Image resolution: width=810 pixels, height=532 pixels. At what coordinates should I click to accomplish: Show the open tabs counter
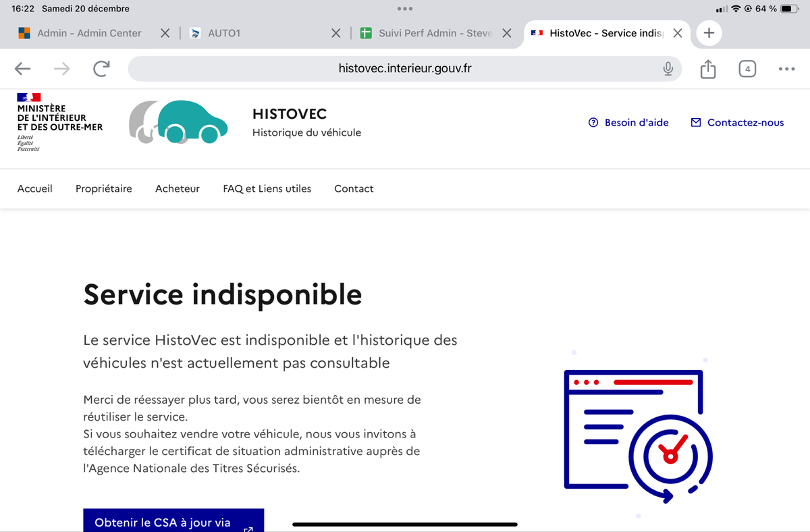747,69
